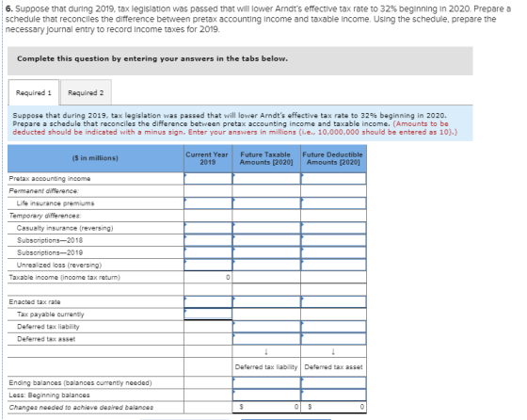Click Taxable income total cell showing 0
This screenshot has width=527, height=420.
208,277
